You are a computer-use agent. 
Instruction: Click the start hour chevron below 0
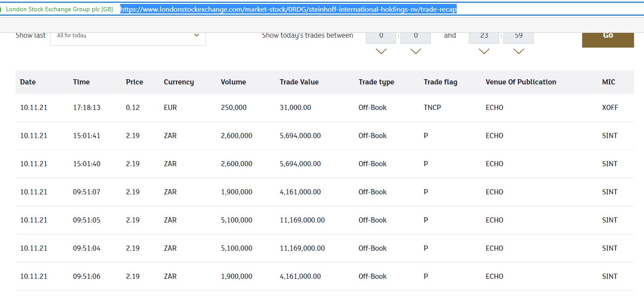click(x=381, y=52)
